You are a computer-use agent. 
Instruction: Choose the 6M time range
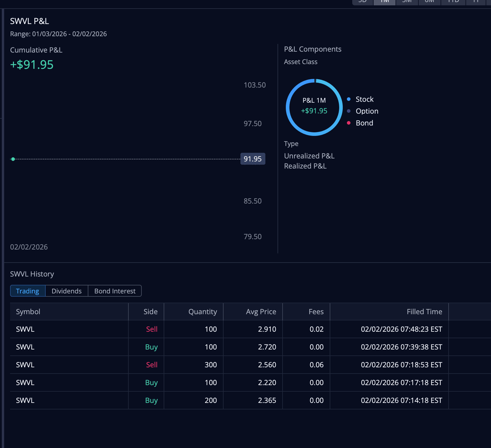tap(429, 2)
